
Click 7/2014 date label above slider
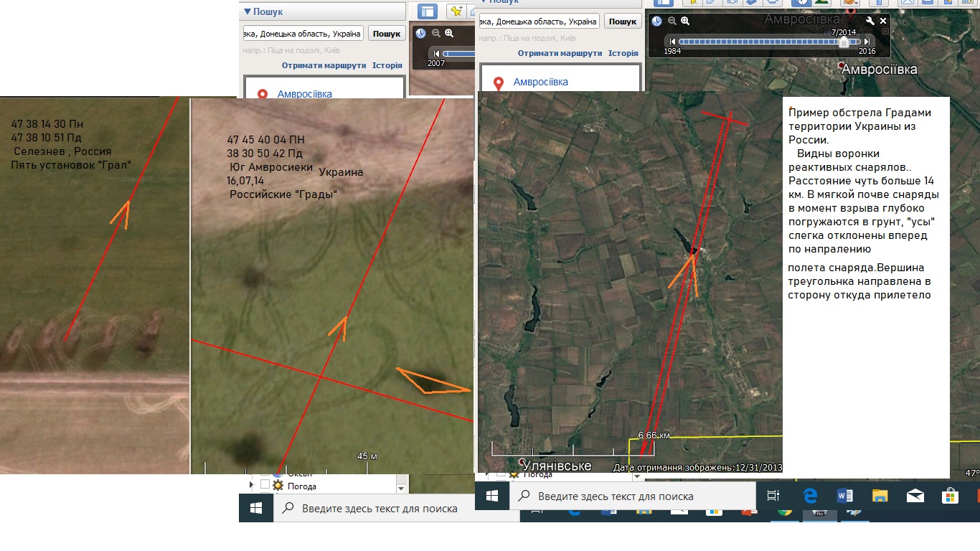[844, 32]
